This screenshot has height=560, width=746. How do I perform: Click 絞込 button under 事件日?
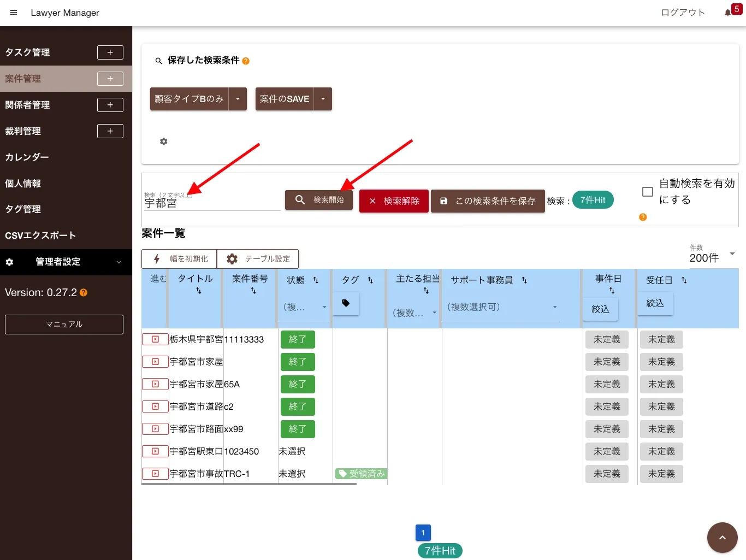(x=600, y=309)
